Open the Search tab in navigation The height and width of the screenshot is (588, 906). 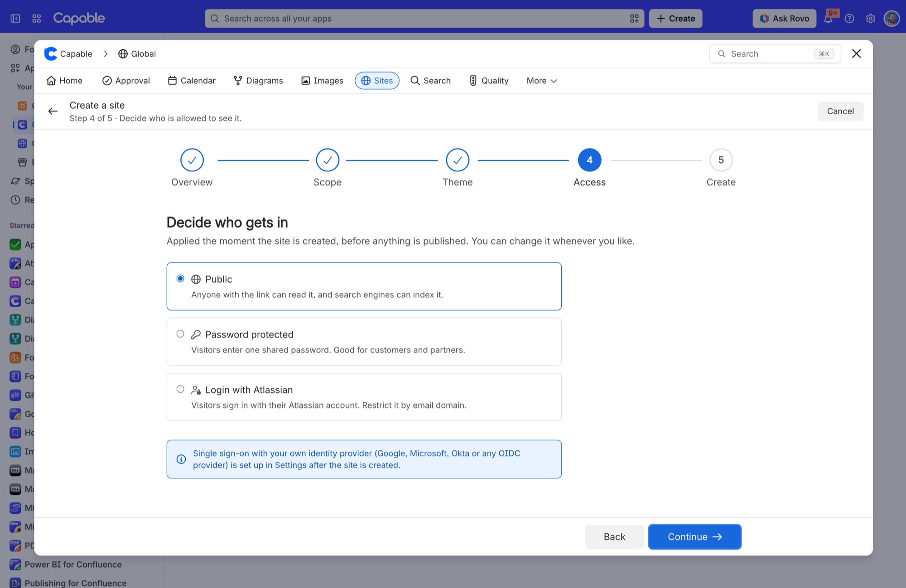[430, 81]
